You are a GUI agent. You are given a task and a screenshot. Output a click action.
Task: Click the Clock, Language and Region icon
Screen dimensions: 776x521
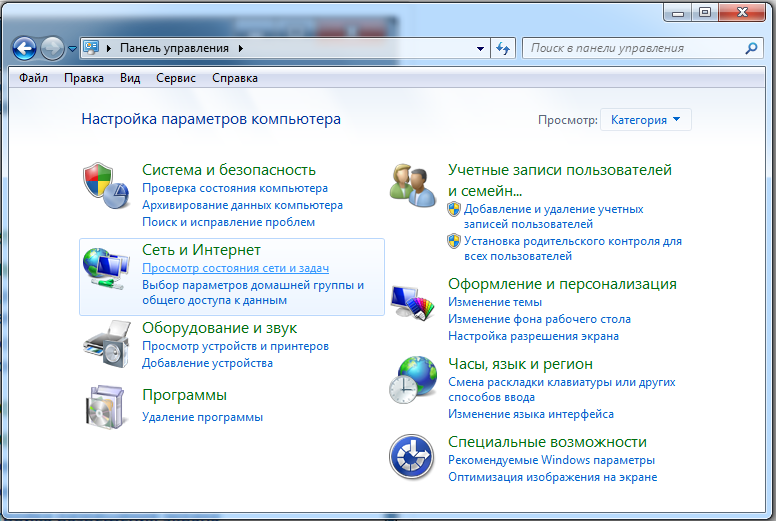coord(411,379)
